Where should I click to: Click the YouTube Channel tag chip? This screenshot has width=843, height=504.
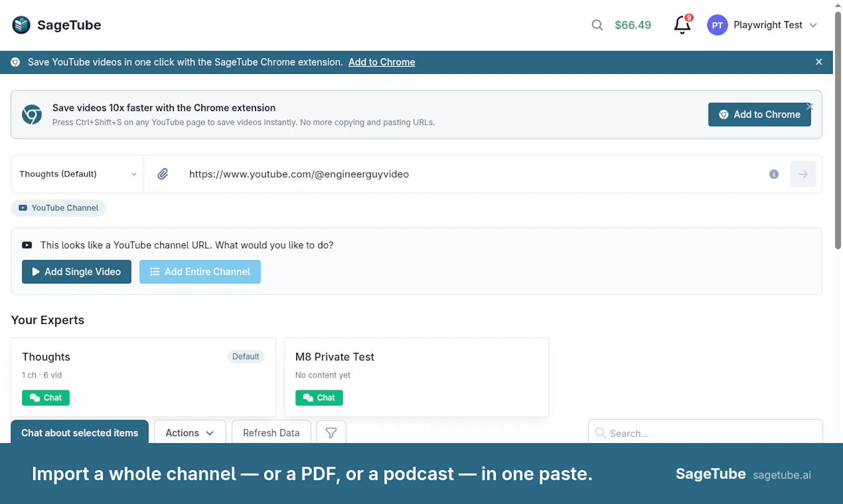click(x=58, y=208)
